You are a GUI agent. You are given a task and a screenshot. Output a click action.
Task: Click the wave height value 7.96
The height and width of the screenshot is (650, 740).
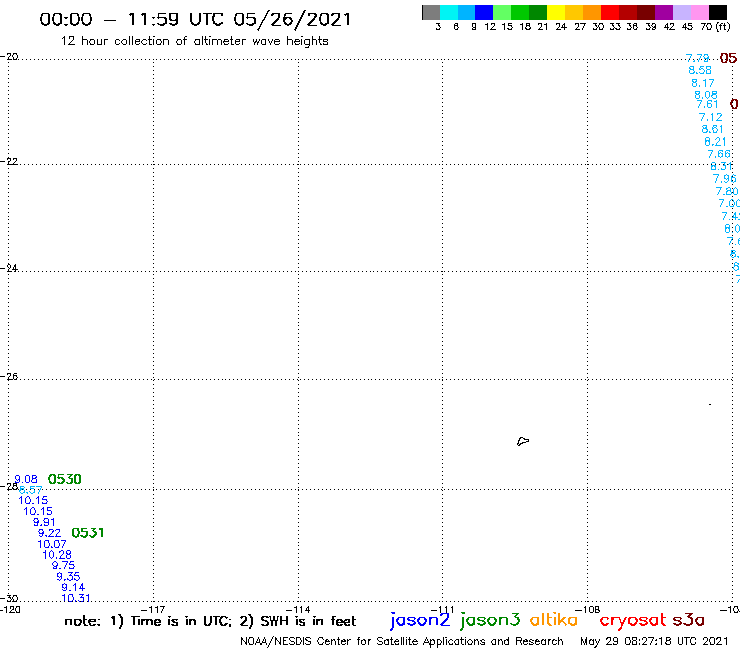pos(724,178)
